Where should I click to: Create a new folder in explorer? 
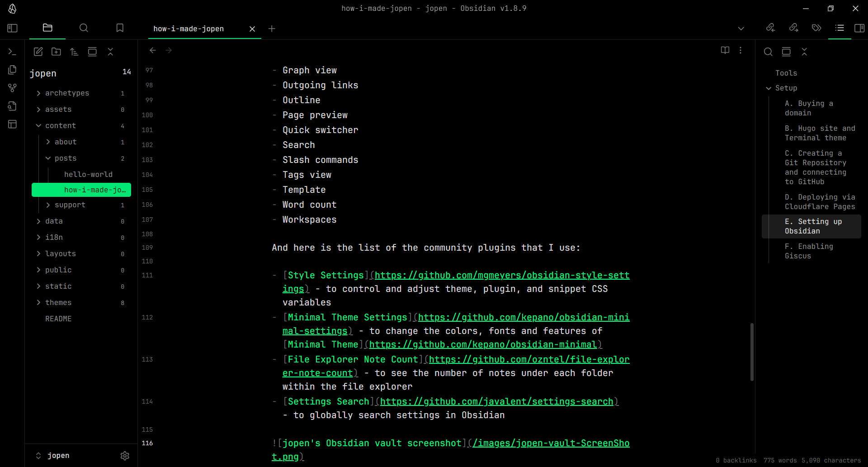point(56,52)
